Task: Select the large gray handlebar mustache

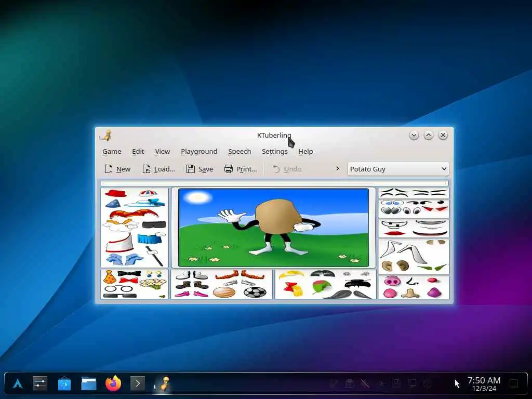Action: pyautogui.click(x=347, y=294)
